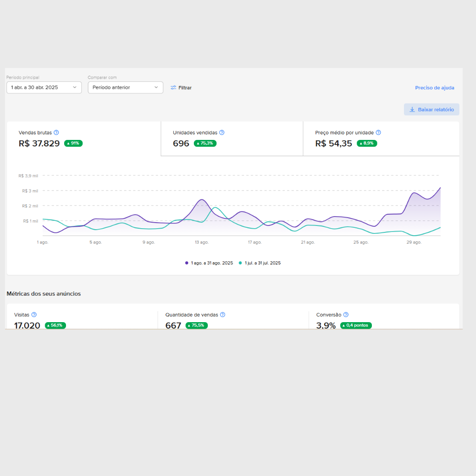Open the Preciso de ajuda link
The width and height of the screenshot is (476, 476).
pyautogui.click(x=434, y=88)
